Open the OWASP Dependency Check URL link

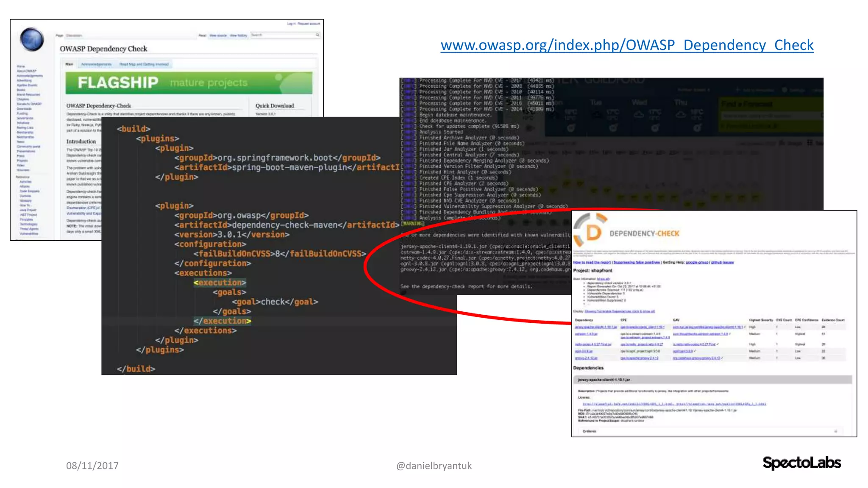627,45
